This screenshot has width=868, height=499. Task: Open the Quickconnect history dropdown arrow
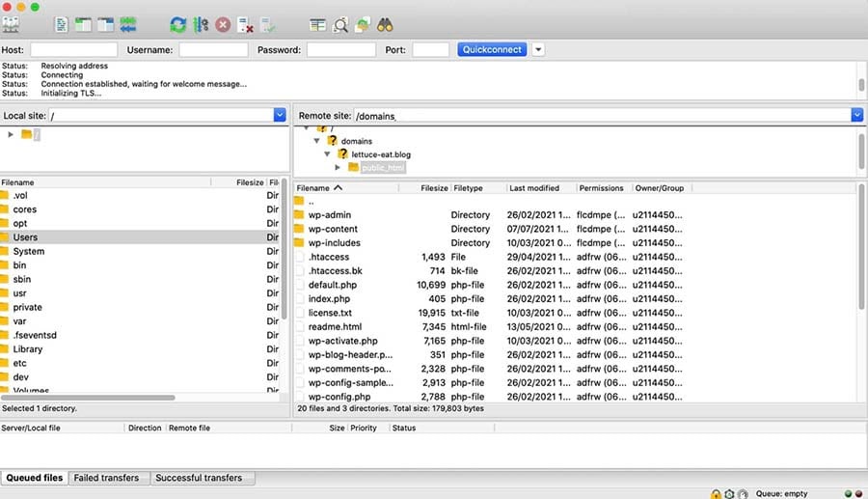(x=538, y=49)
